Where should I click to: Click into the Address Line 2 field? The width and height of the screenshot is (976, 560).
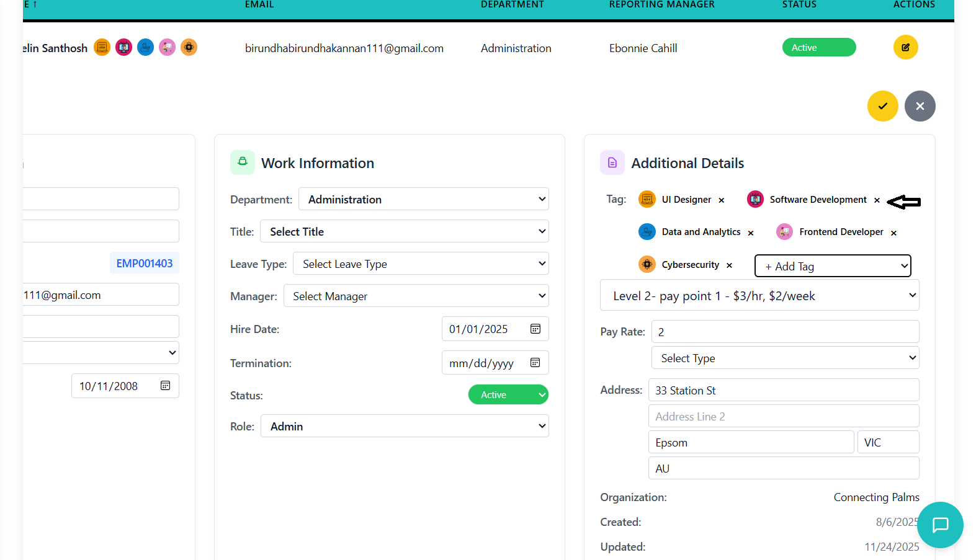[783, 416]
